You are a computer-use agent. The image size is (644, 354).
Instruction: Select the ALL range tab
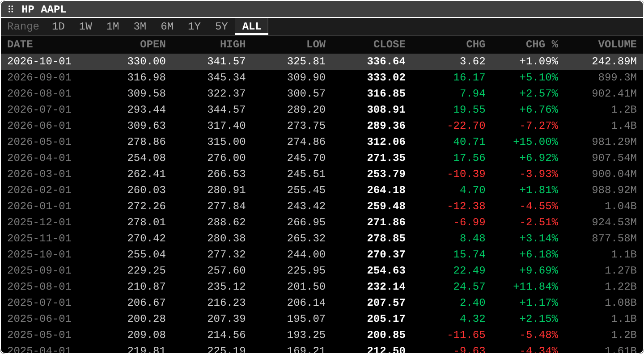(x=252, y=26)
